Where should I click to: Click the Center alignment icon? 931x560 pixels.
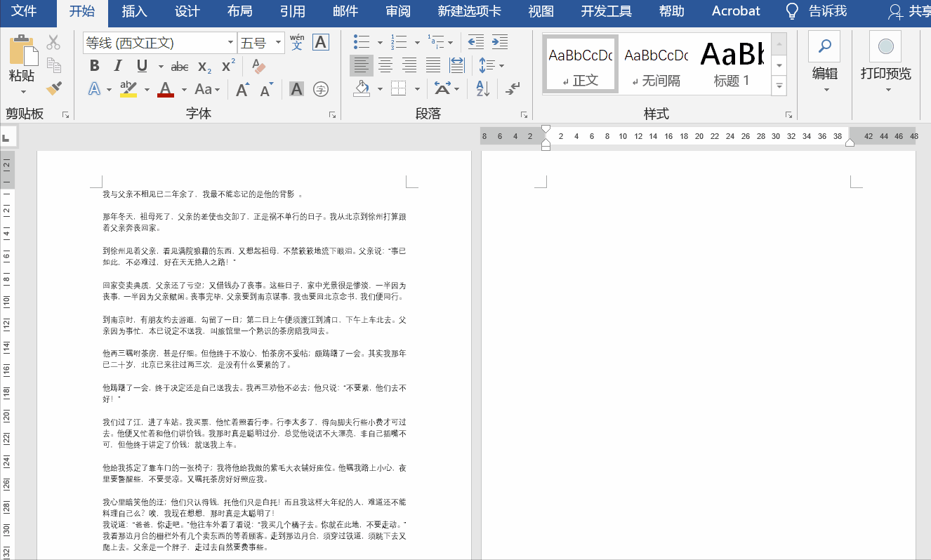pos(385,66)
